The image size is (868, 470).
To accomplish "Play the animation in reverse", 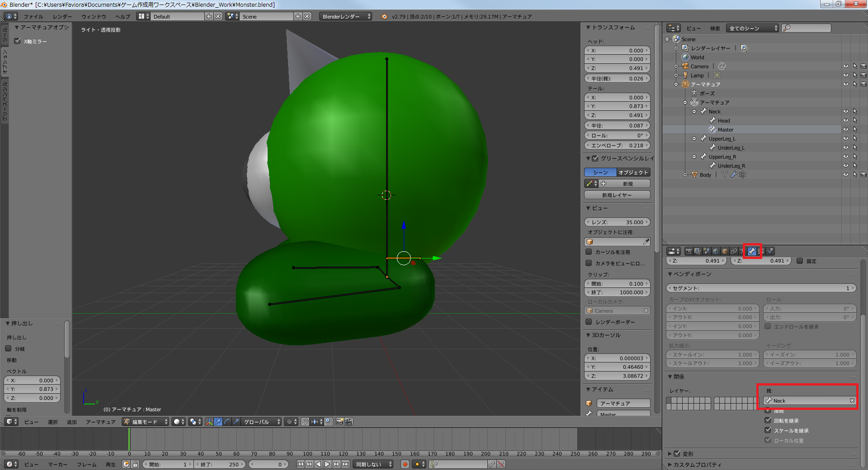I will click(318, 464).
